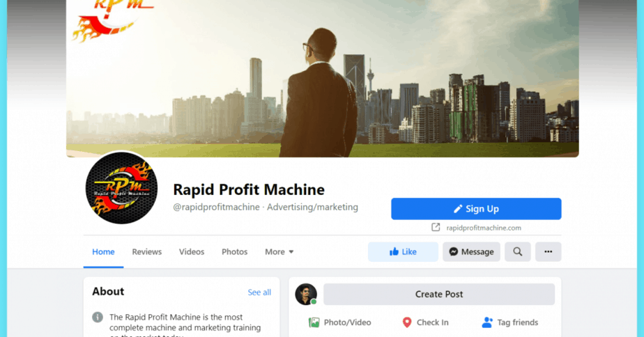The height and width of the screenshot is (337, 644).
Task: Select the Home tab
Action: coord(103,251)
